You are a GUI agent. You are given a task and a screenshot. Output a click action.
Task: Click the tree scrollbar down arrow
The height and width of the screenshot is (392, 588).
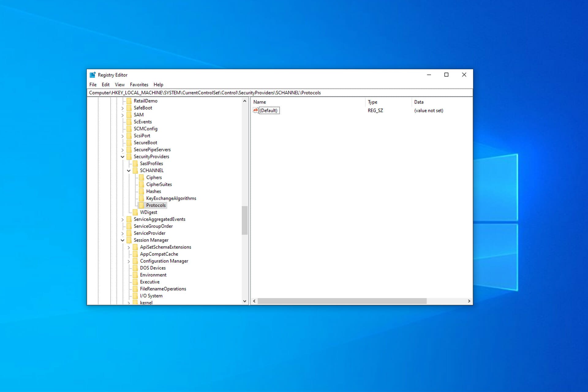point(244,301)
